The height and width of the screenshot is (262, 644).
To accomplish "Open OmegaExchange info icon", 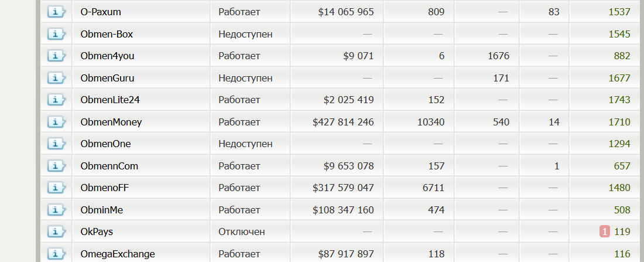I will click(56, 254).
